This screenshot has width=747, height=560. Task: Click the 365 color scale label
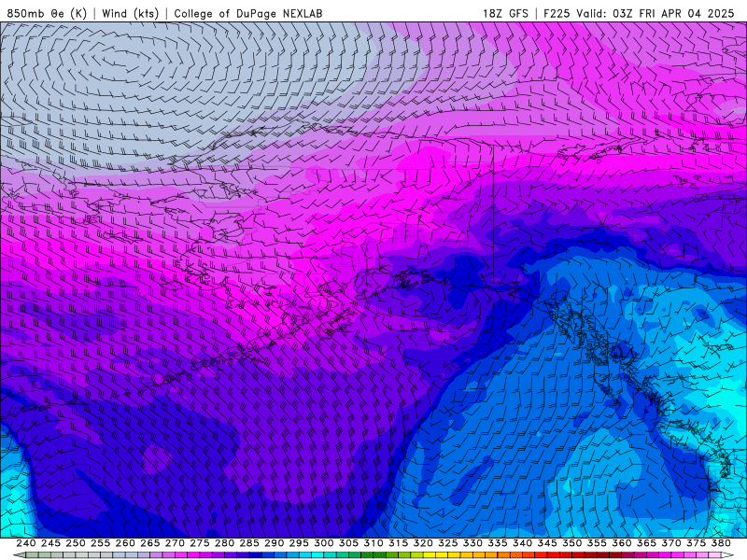click(646, 543)
